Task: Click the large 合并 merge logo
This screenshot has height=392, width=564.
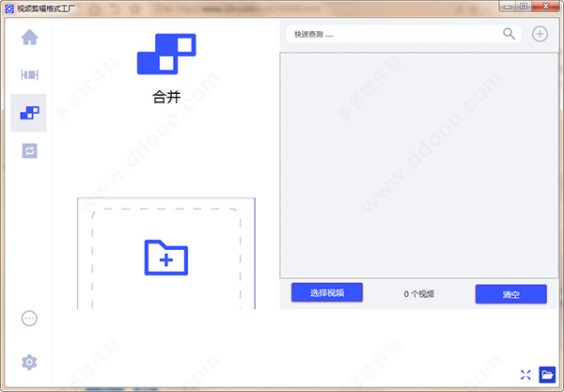Action: [x=166, y=54]
